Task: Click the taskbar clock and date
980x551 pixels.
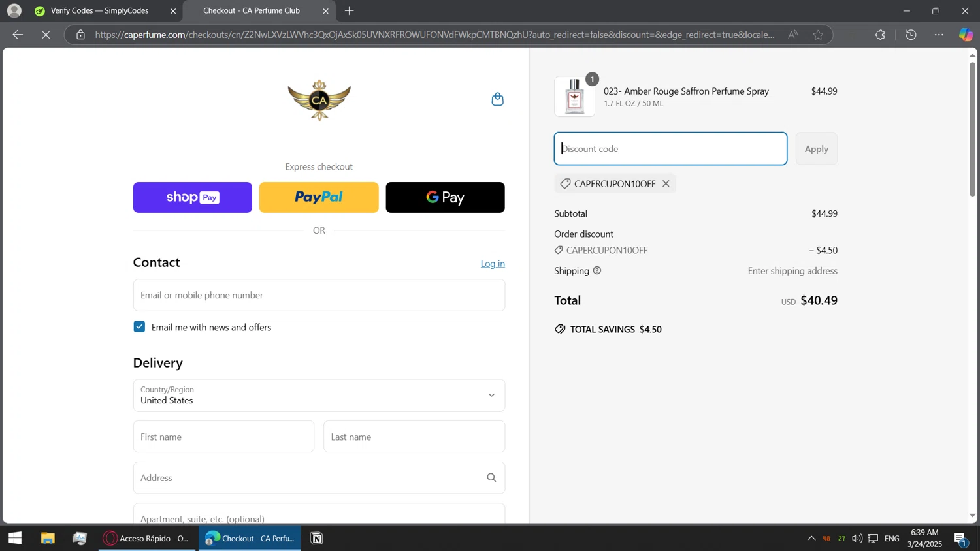Action: (924, 538)
